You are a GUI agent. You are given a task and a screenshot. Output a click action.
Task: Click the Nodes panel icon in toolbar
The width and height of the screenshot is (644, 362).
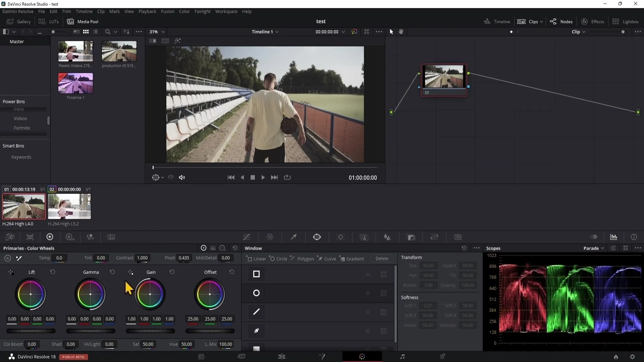coord(553,21)
